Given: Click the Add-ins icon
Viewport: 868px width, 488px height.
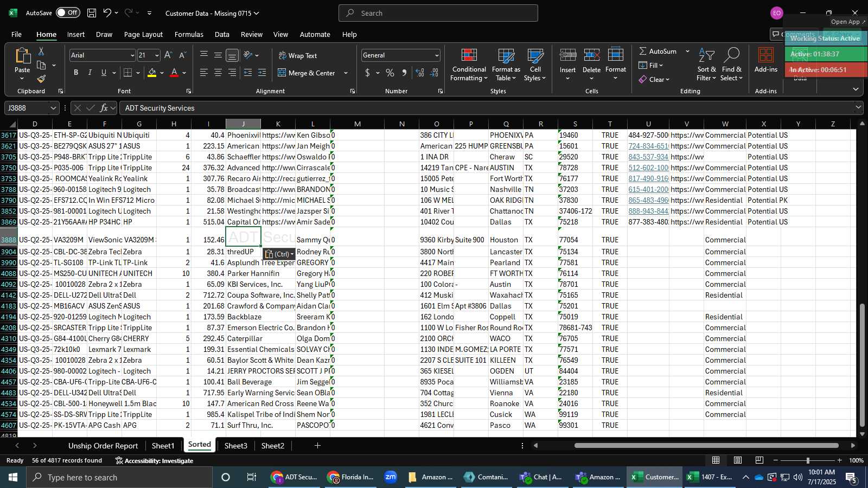Looking at the screenshot, I should [x=766, y=55].
